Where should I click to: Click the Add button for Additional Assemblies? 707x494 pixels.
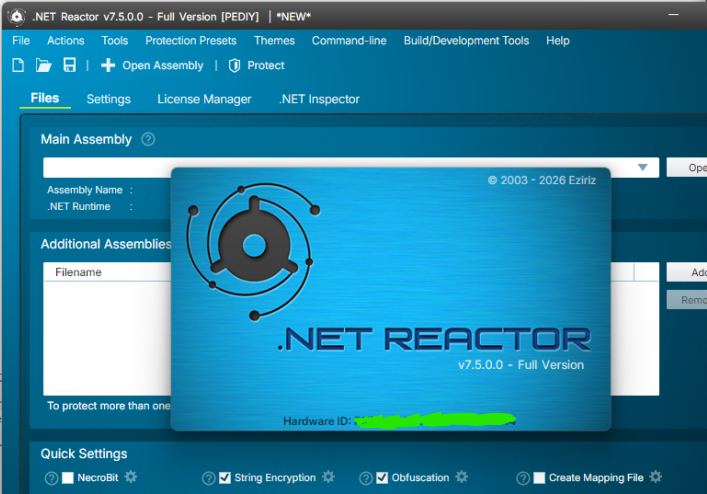tap(687, 272)
